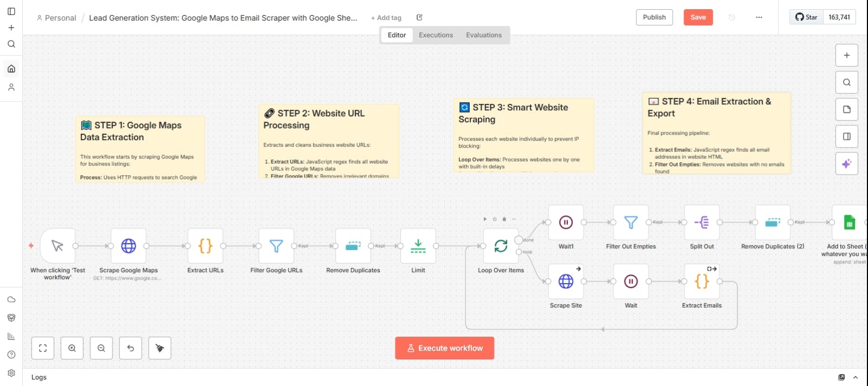This screenshot has width=868, height=386.
Task: Toggle the focus panel on the right
Action: [847, 137]
